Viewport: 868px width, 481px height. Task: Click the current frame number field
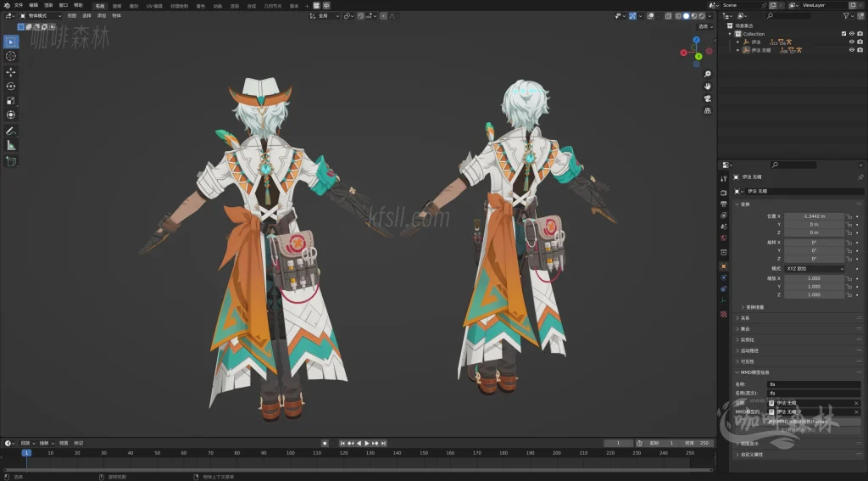[x=618, y=444]
